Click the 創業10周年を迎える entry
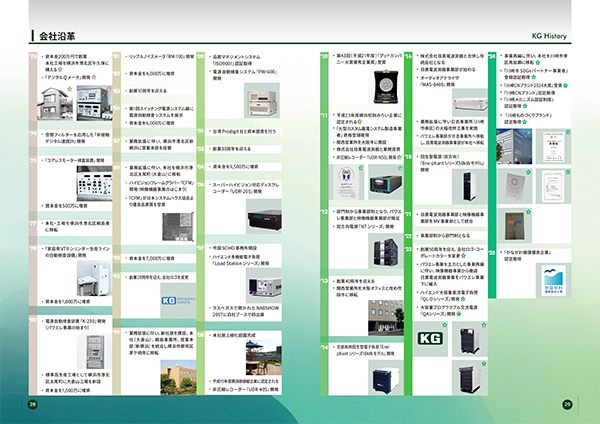Viewport: 600px width, 424px height. click(x=148, y=91)
